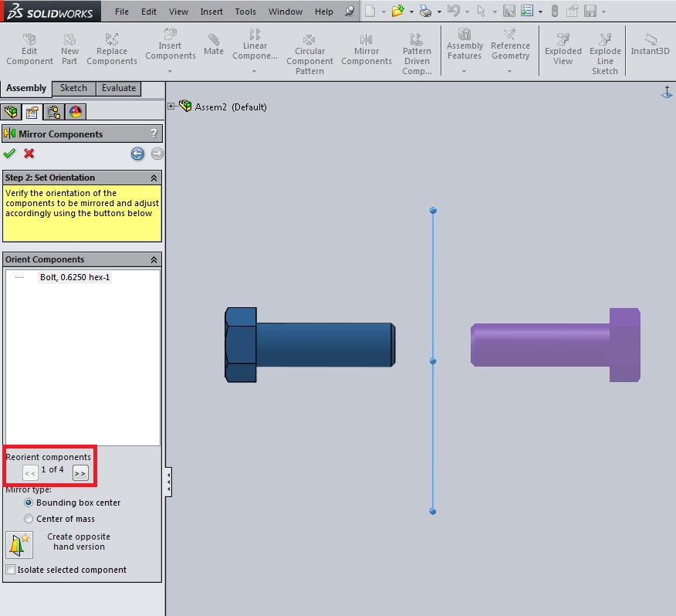Click the Options checklist icon
676x616 pixels.
click(527, 11)
